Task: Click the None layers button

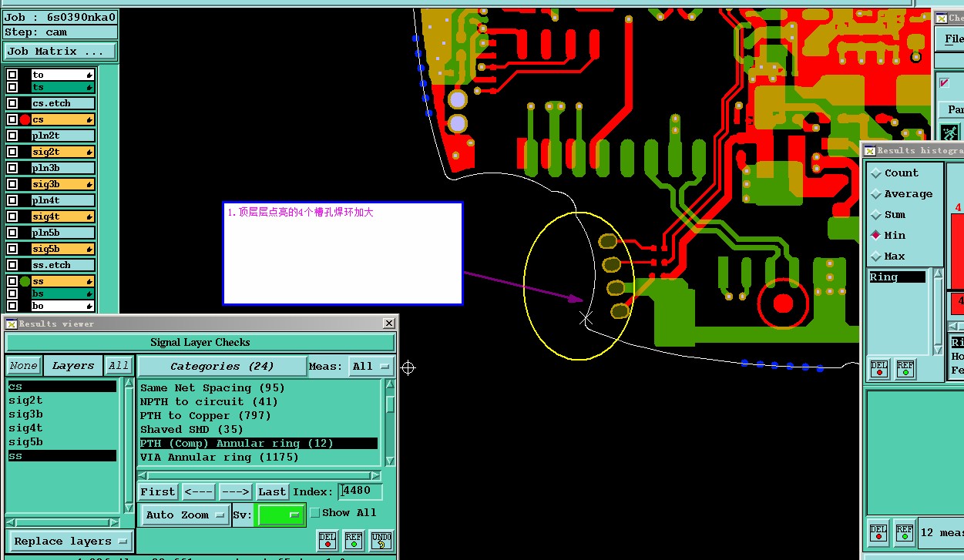Action: pos(23,366)
